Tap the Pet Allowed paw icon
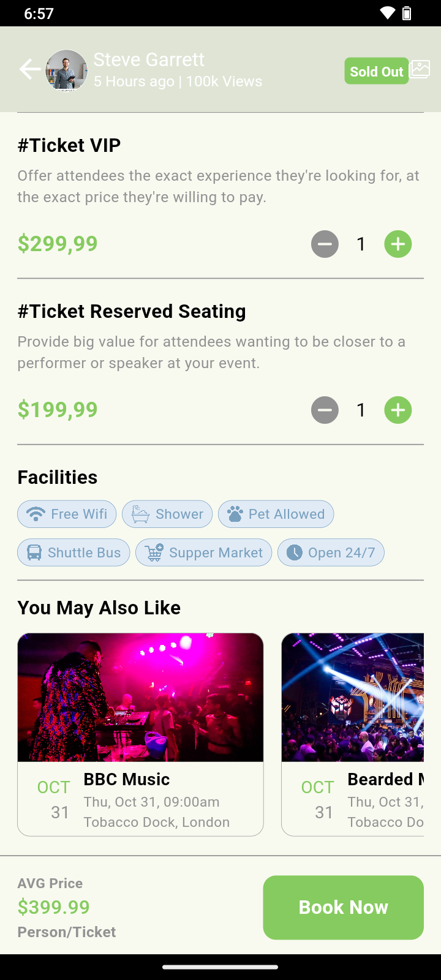441x980 pixels. (235, 514)
